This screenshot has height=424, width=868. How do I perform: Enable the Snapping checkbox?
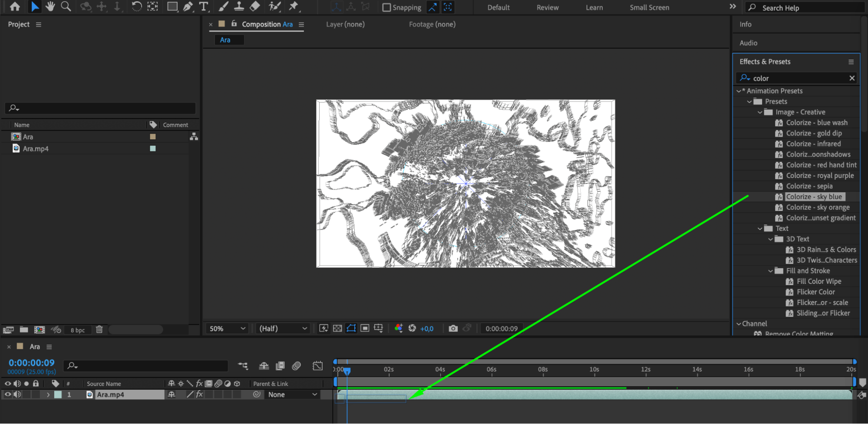pyautogui.click(x=386, y=7)
